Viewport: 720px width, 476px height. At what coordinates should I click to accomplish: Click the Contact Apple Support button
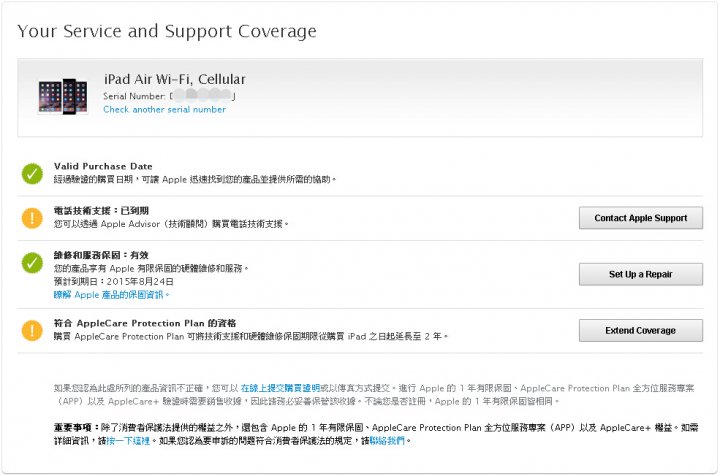[641, 218]
